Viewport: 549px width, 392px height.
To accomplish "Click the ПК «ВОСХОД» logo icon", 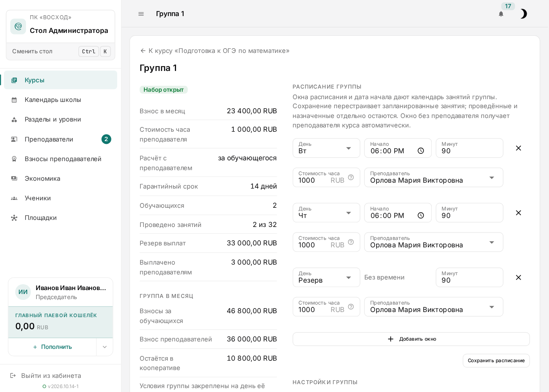I will [x=18, y=26].
